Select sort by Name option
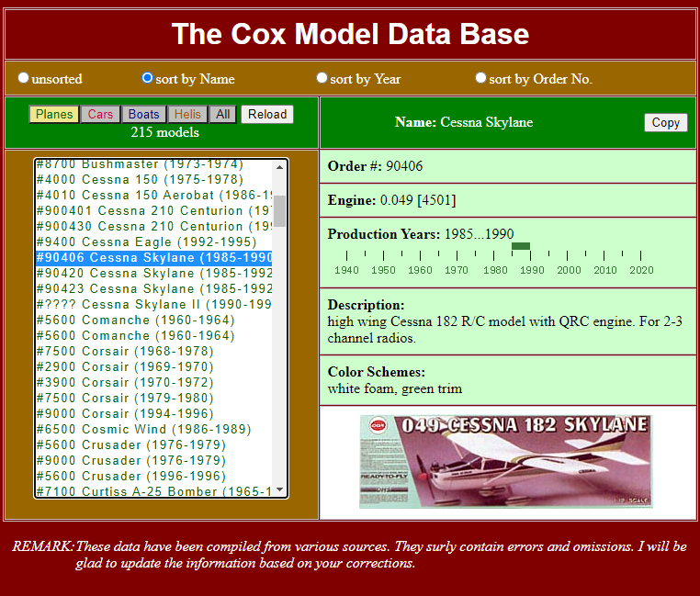The image size is (700, 596). coord(147,78)
